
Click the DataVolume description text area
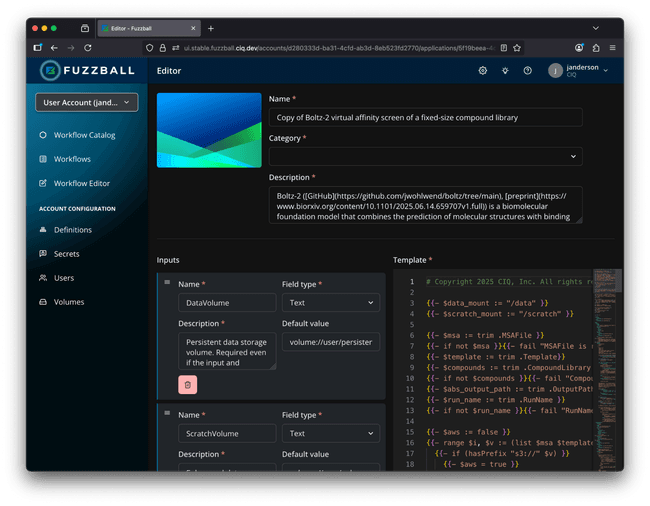tap(227, 351)
